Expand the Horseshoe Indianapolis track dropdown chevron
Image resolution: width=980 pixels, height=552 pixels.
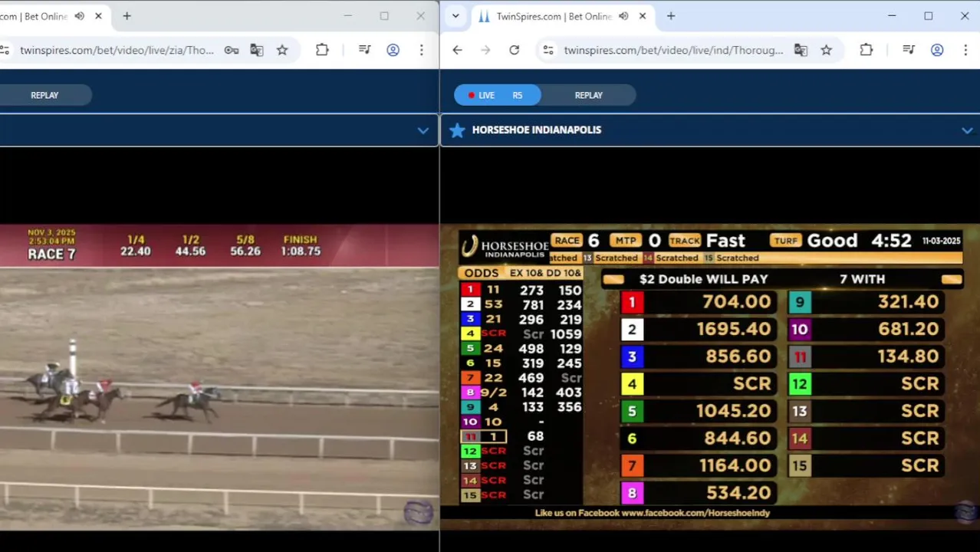point(967,130)
